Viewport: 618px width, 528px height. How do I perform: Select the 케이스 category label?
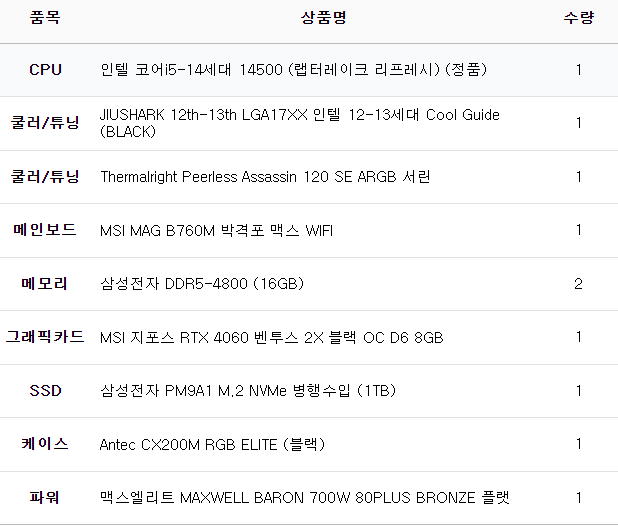pyautogui.click(x=45, y=444)
